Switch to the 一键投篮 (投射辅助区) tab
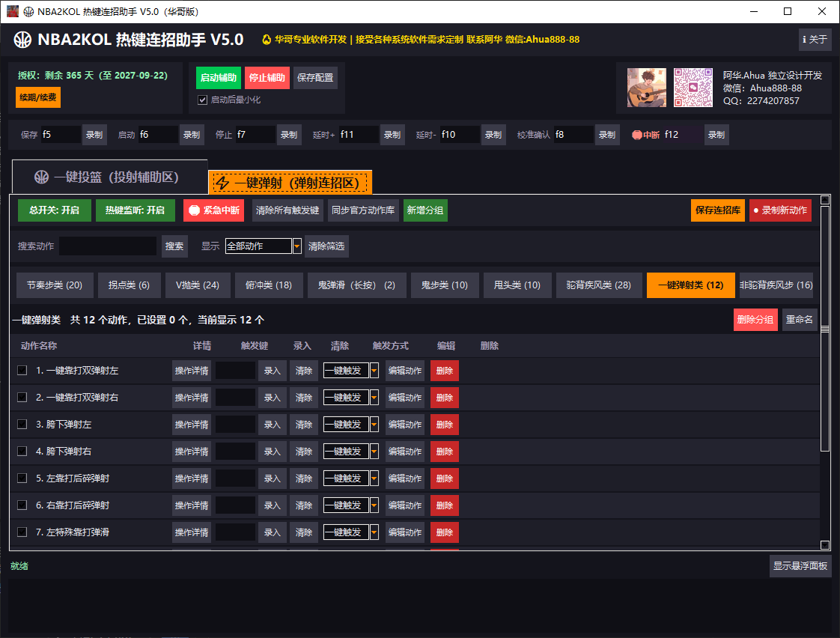 pyautogui.click(x=110, y=177)
